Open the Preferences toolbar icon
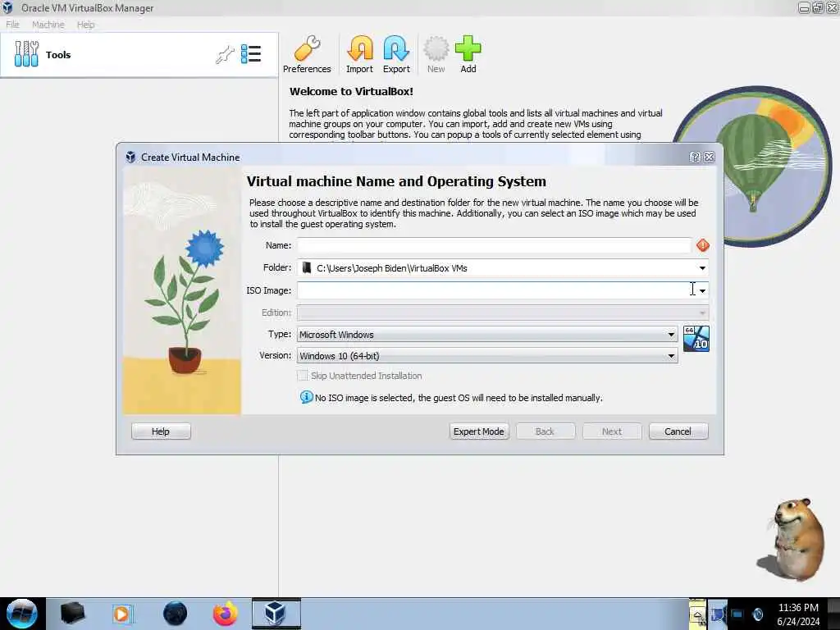 [307, 54]
